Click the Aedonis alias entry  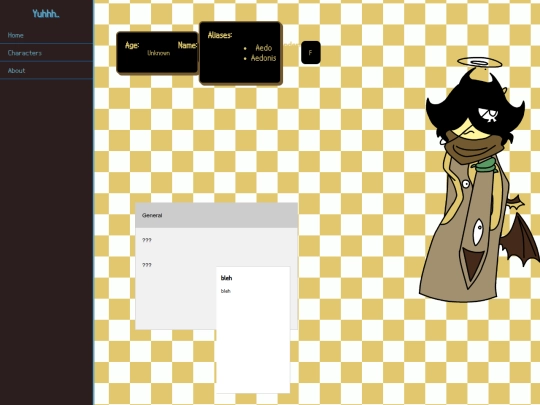click(x=263, y=58)
